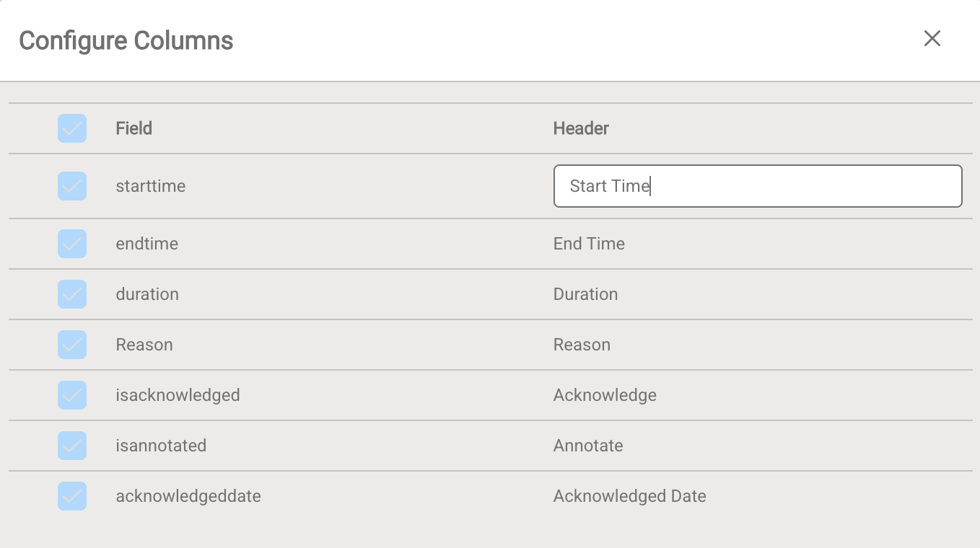Screen dimensions: 980x548
Task: Toggle the select-all checkbox beside Field header
Action: pyautogui.click(x=71, y=128)
